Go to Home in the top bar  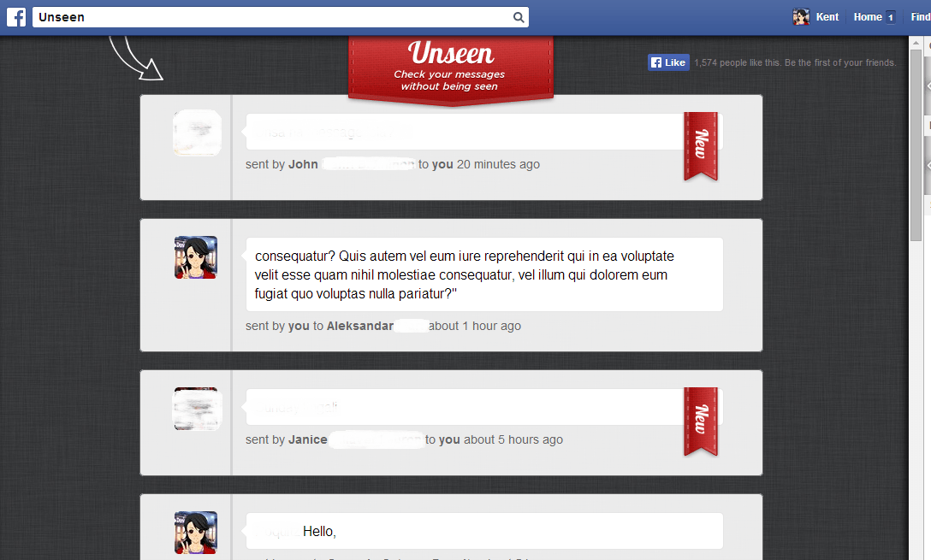point(868,17)
